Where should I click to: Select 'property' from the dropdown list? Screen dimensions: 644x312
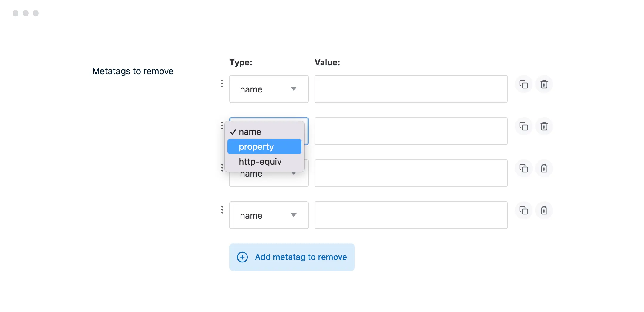(264, 146)
